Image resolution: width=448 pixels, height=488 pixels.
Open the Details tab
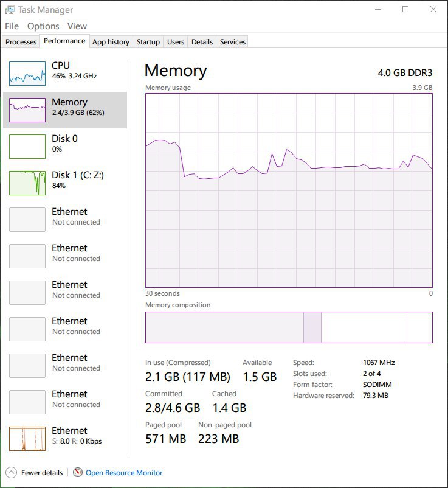click(202, 42)
